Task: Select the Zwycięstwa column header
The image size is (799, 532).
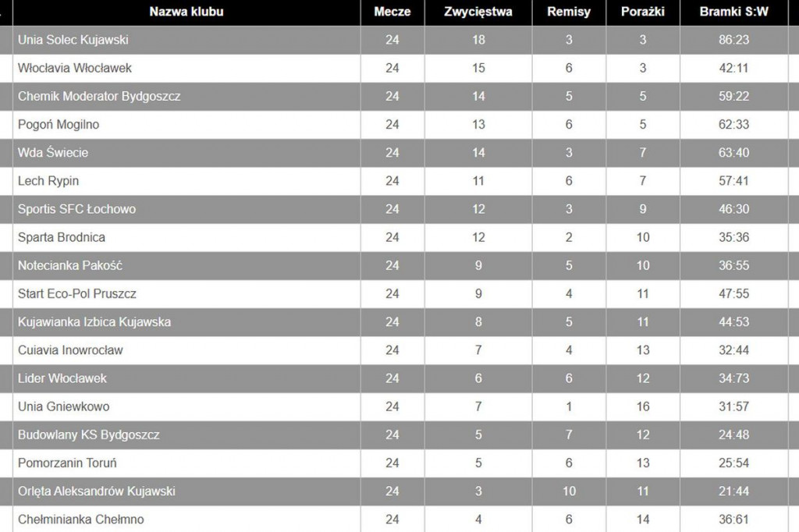Action: pyautogui.click(x=478, y=12)
